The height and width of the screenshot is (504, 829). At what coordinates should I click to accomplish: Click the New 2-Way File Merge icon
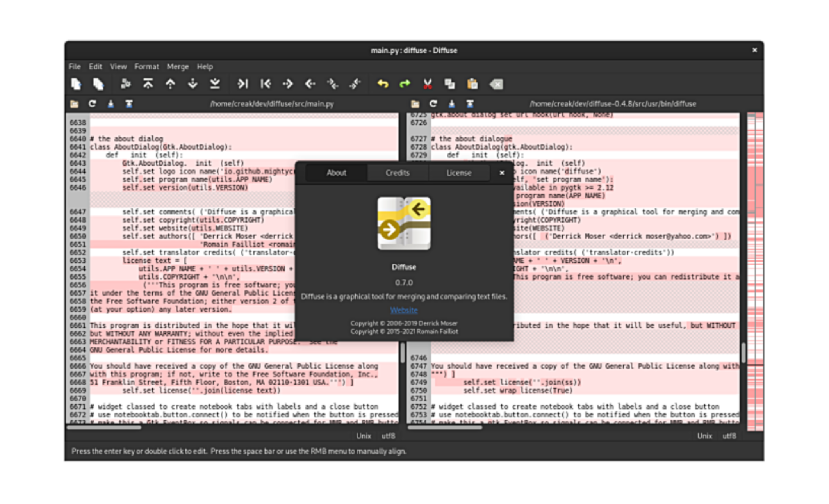[x=77, y=84]
